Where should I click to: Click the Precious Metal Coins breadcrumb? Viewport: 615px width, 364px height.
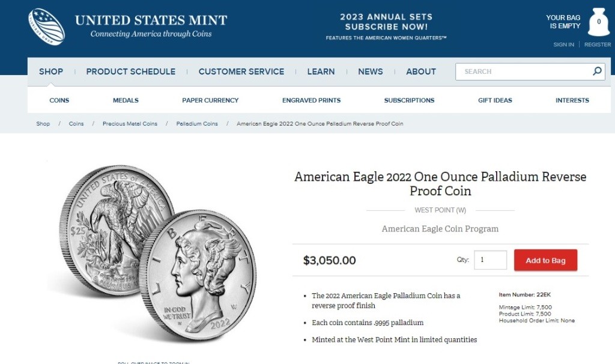tap(130, 124)
